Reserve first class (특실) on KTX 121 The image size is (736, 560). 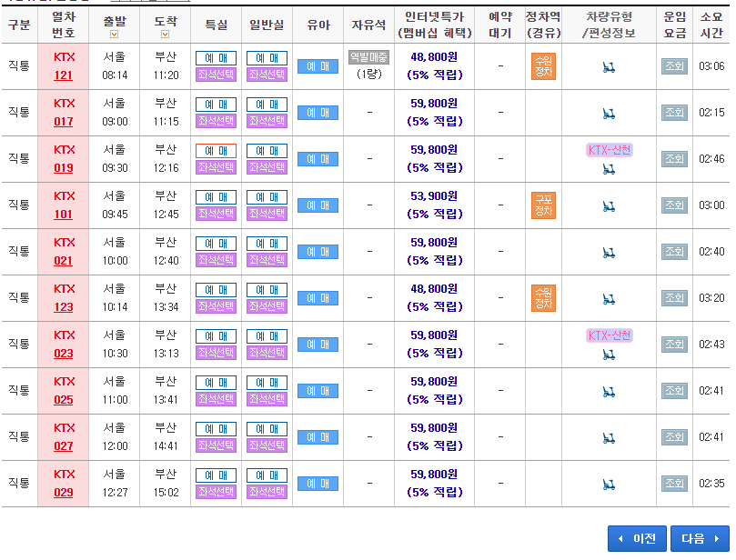(x=216, y=58)
